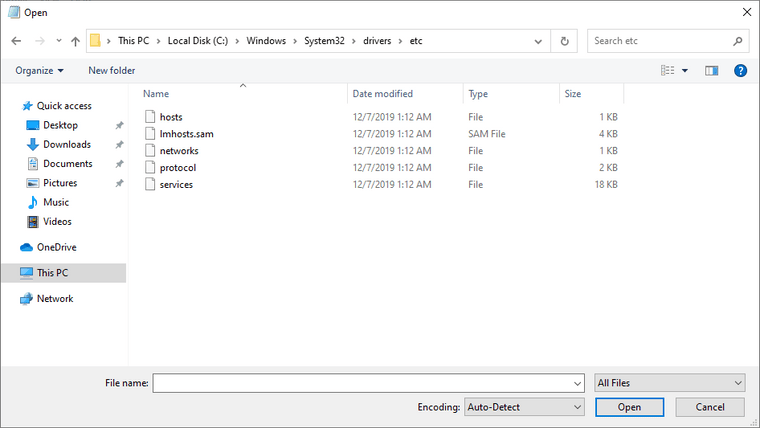Open the view options dropdown arrow
760x428 pixels.
click(x=685, y=71)
